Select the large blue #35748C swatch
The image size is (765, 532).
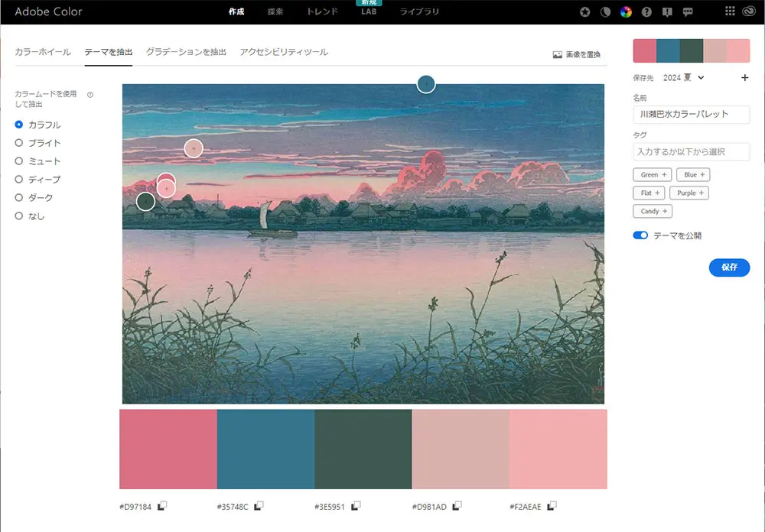click(x=266, y=449)
